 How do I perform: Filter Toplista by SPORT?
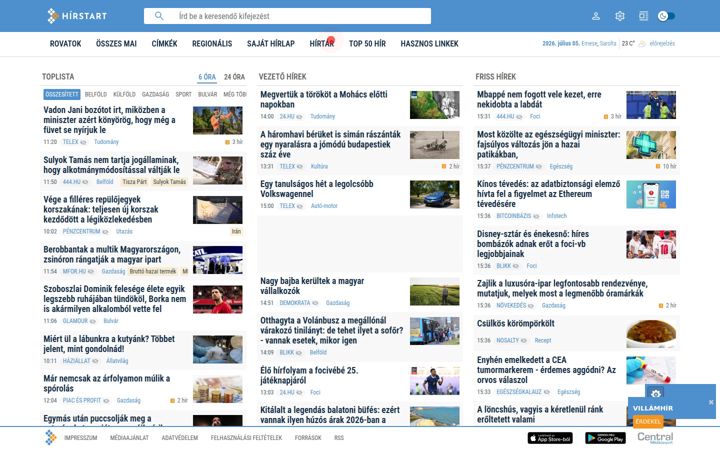click(184, 94)
